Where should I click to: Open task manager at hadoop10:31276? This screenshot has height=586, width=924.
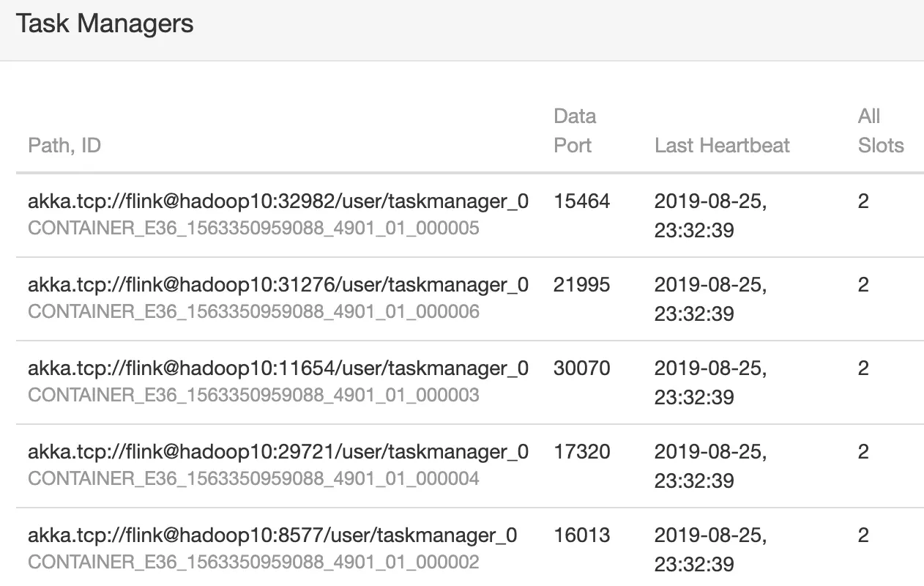click(278, 285)
